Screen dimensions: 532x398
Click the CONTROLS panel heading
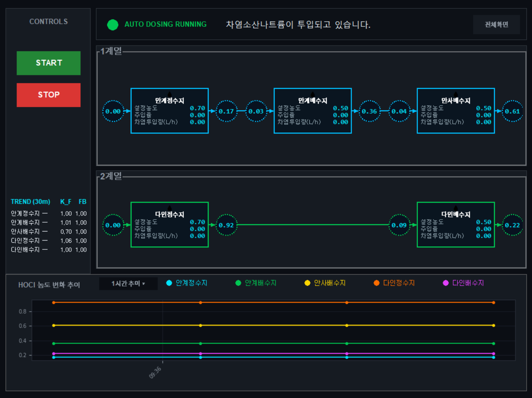tap(49, 21)
